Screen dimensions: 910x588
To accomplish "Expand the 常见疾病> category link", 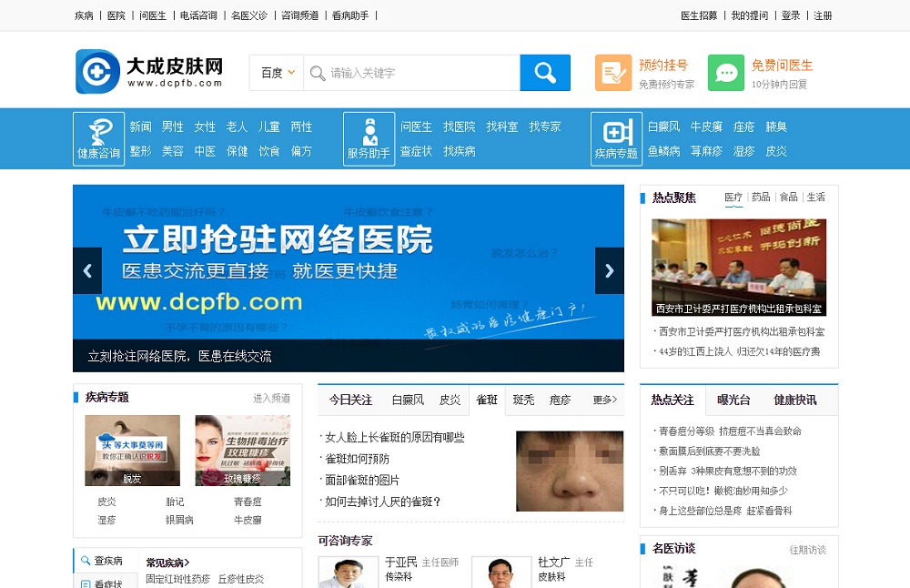I will [x=167, y=563].
